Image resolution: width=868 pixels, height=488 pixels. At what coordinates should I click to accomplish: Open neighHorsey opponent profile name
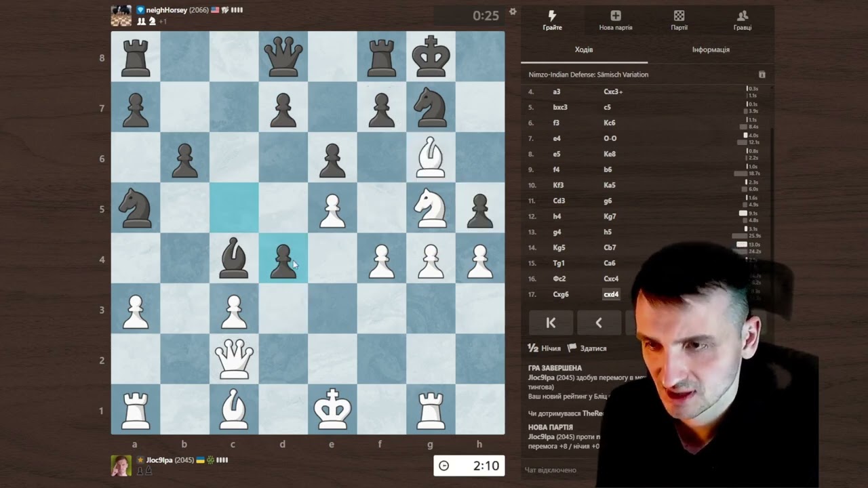pos(166,10)
